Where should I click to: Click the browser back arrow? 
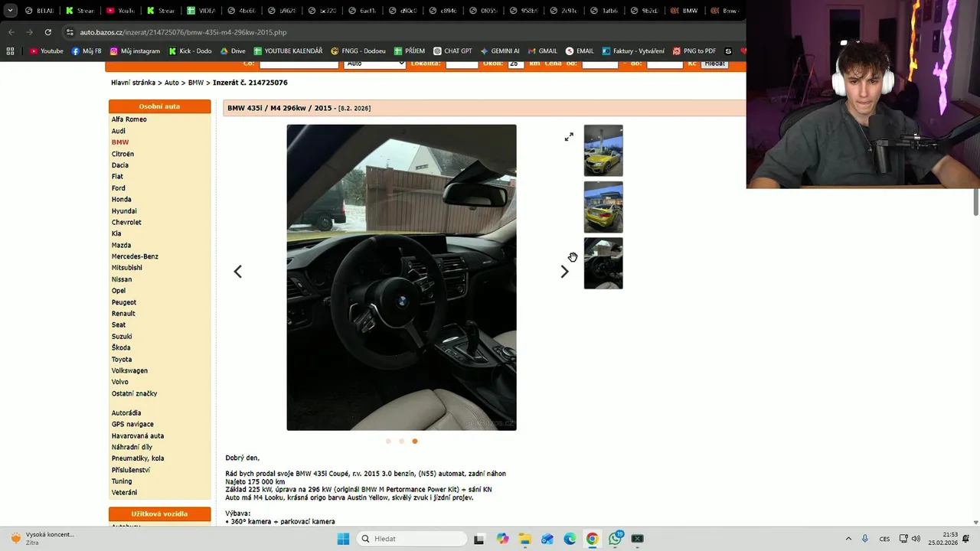(11, 32)
